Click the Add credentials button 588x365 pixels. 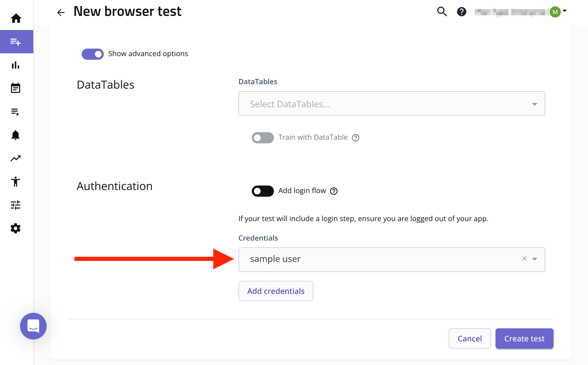276,291
